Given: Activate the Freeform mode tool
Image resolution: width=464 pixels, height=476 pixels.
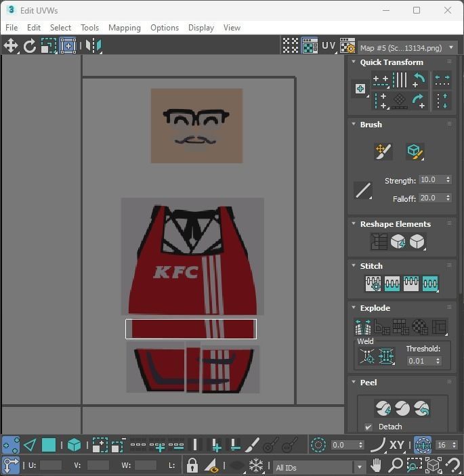Looking at the screenshot, I should point(68,46).
